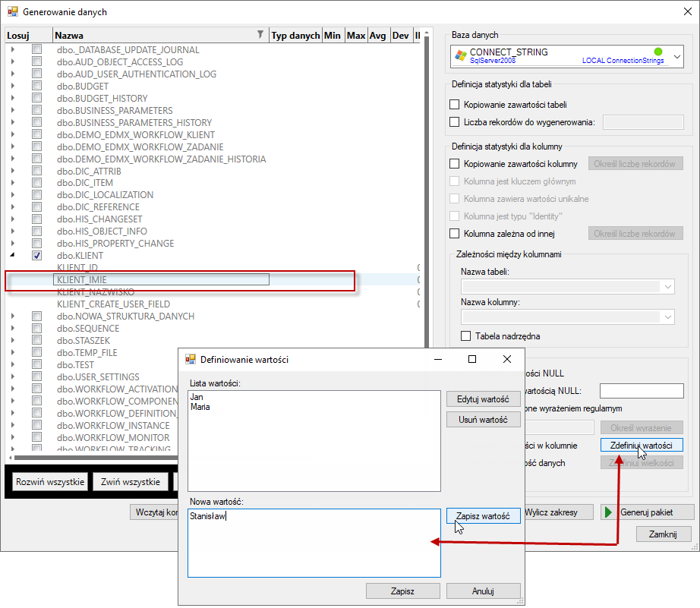Sort by the Nazwa column header
The image size is (700, 608).
[161, 35]
